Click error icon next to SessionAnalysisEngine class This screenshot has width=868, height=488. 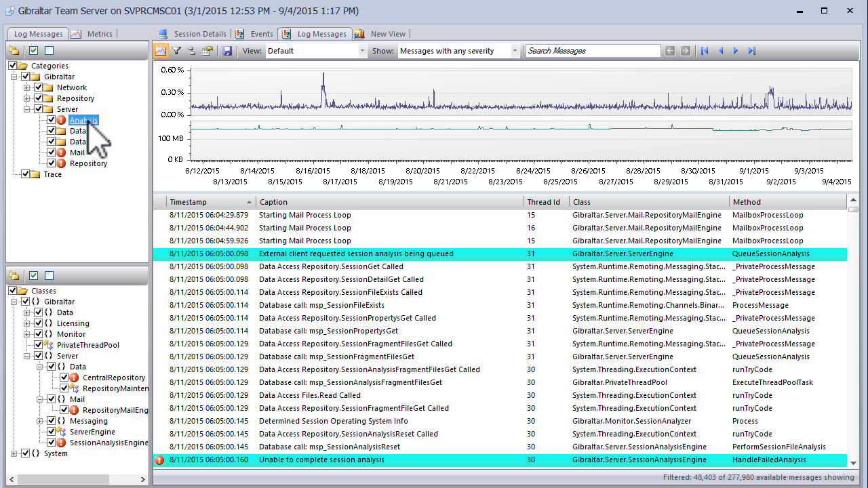[x=61, y=443]
